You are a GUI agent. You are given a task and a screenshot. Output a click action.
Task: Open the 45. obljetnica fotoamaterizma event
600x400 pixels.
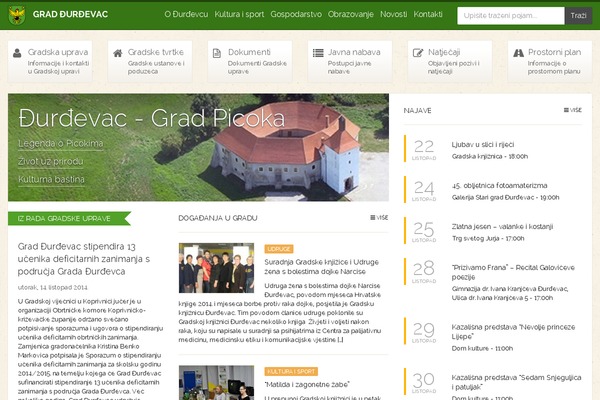(499, 186)
